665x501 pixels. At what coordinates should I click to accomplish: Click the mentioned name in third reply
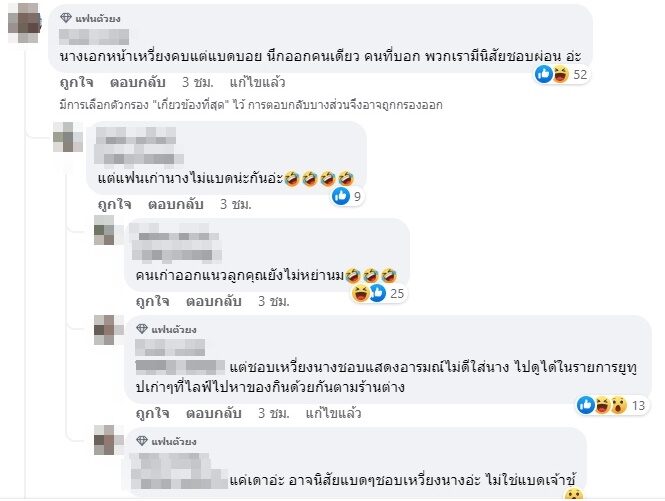coord(180,367)
